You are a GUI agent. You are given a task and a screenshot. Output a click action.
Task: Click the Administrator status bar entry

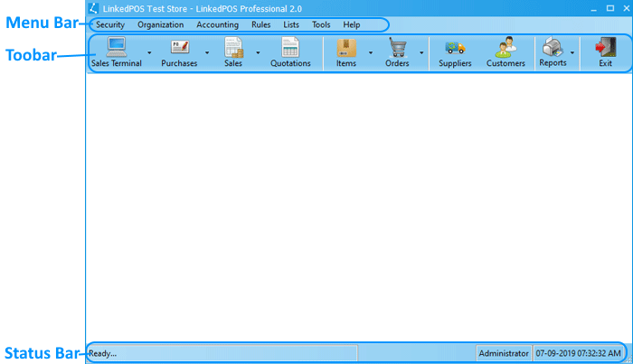[504, 353]
